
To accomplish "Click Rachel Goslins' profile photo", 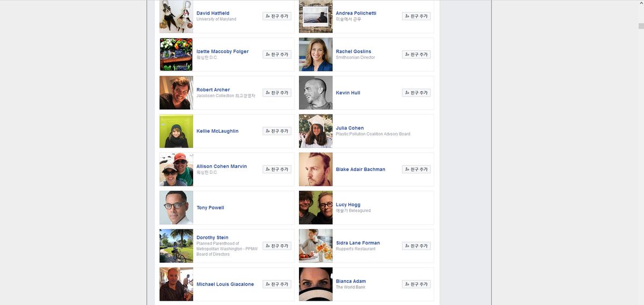I will [x=316, y=54].
